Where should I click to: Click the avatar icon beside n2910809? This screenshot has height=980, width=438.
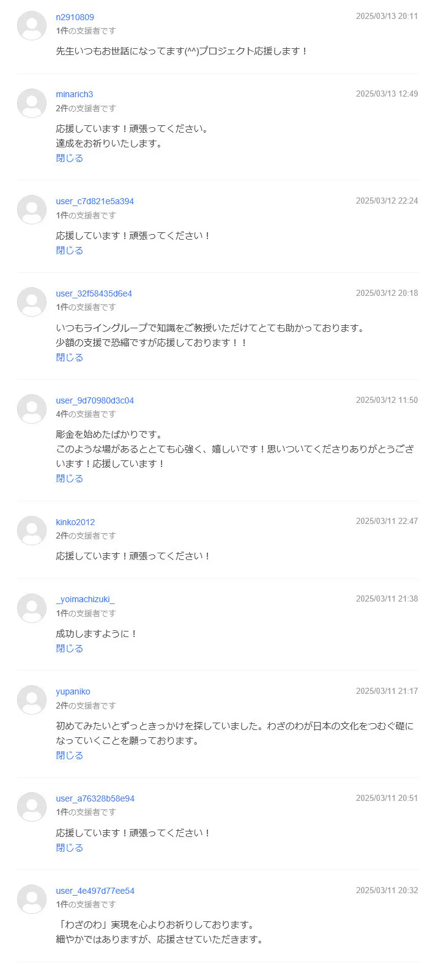coord(32,26)
